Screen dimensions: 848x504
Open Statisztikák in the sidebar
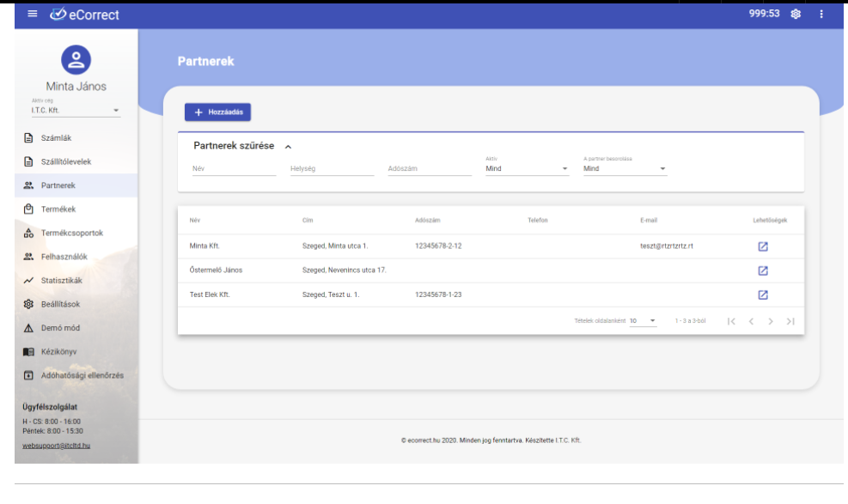pos(76,281)
